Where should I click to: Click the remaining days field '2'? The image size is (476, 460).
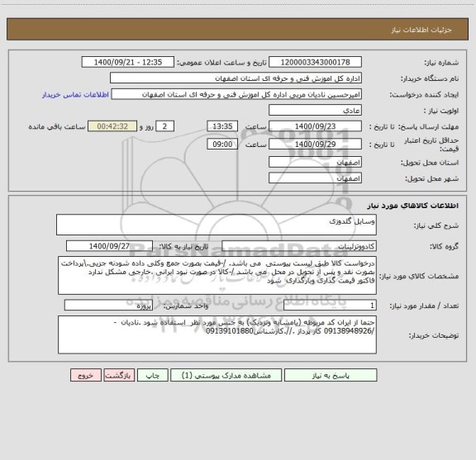click(164, 126)
